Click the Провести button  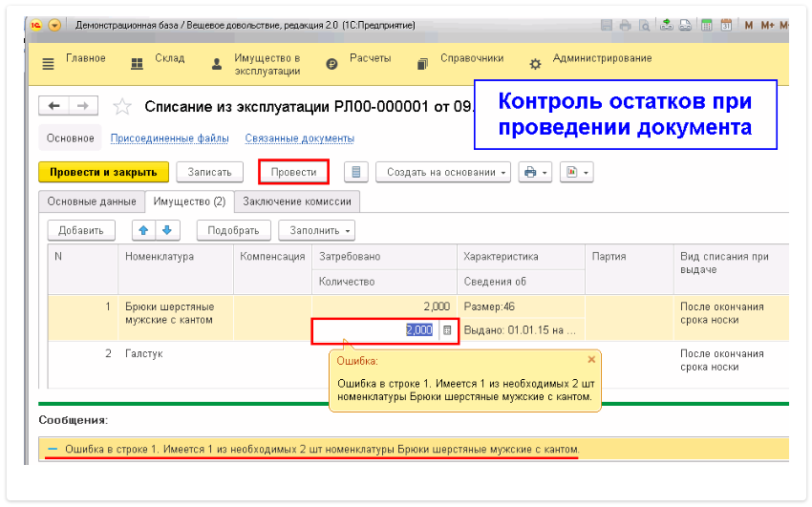(x=293, y=172)
